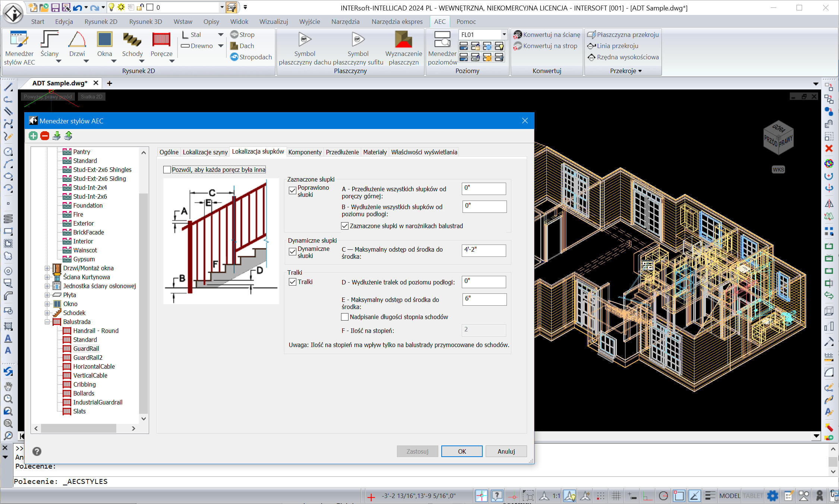Click import styles download arrow icon
Screen dimensions: 839x504
point(56,136)
